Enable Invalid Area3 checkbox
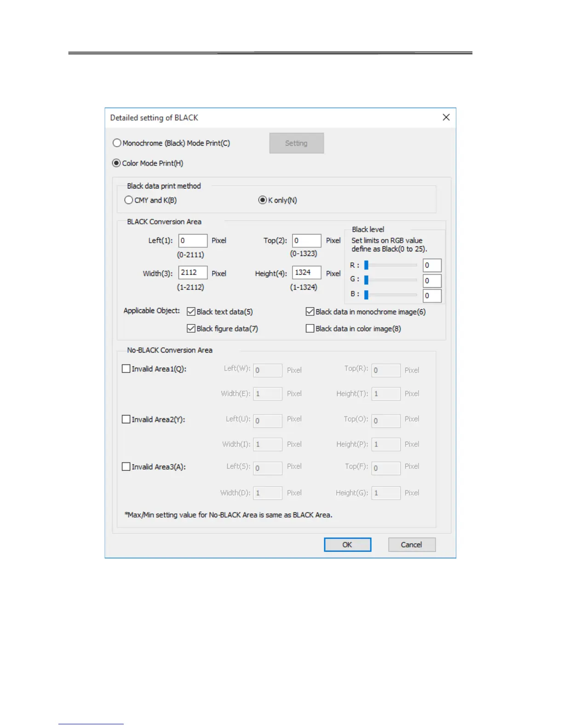The image size is (563, 728). click(126, 466)
